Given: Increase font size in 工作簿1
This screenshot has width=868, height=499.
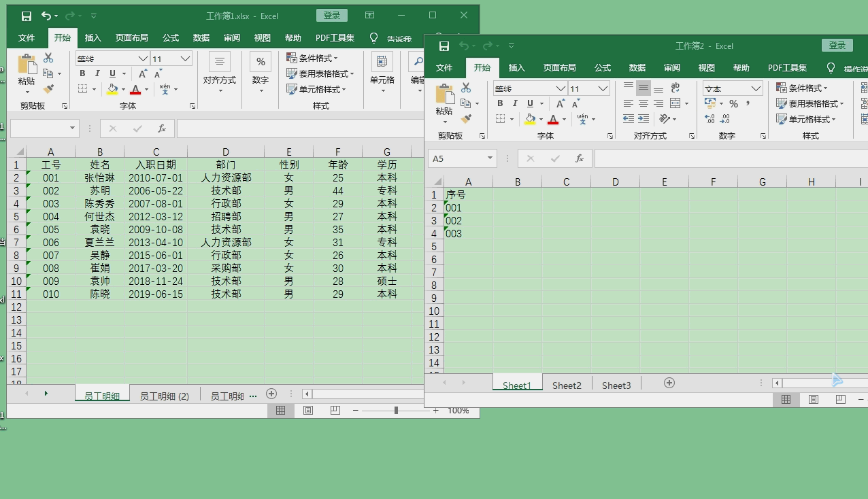Looking at the screenshot, I should (x=143, y=74).
